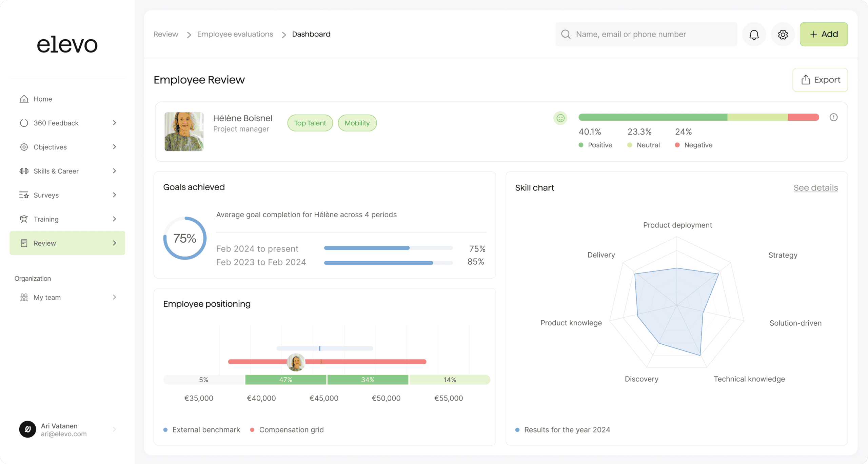Click Hélène's avatar on compensation grid slider
The width and height of the screenshot is (868, 464).
(x=296, y=362)
